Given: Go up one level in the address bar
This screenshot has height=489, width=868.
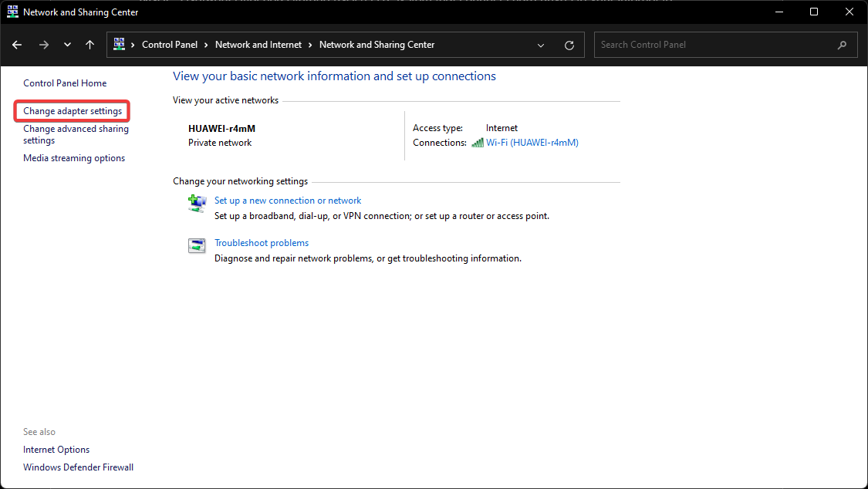Looking at the screenshot, I should pos(90,45).
